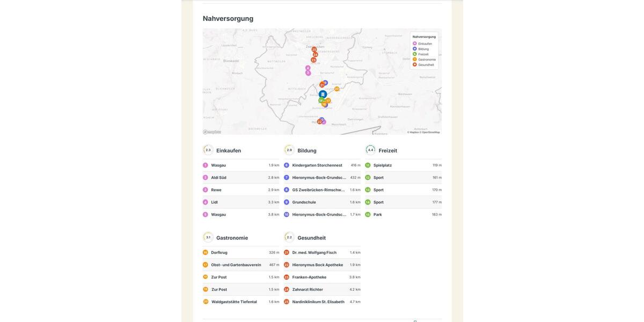Toggle Einkaufen in the map legend

pos(425,43)
